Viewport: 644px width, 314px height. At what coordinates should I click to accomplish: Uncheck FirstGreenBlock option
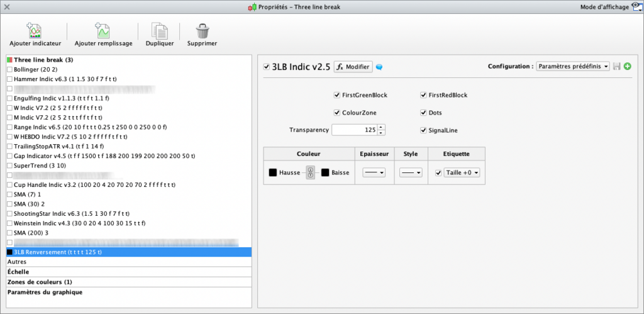pyautogui.click(x=337, y=96)
